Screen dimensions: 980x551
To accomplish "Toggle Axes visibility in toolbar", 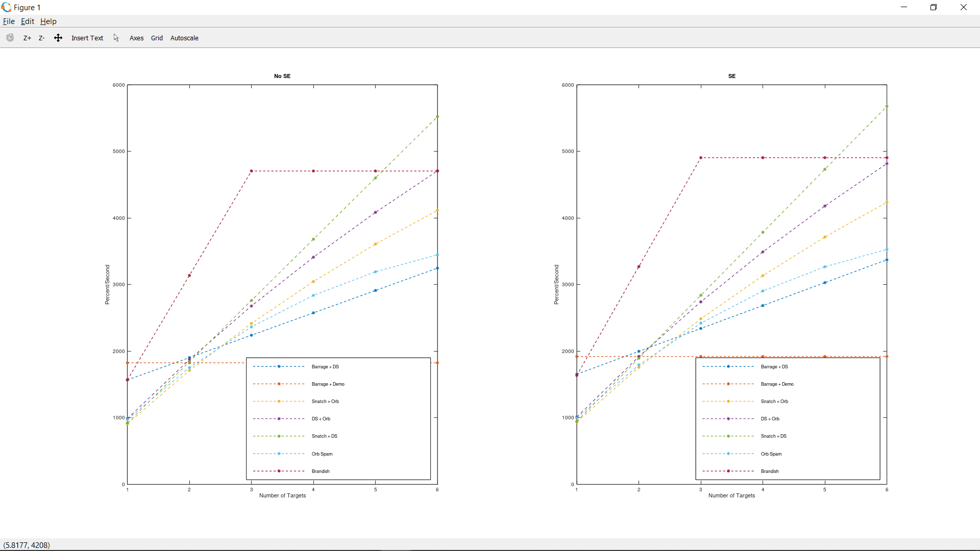I will point(136,38).
